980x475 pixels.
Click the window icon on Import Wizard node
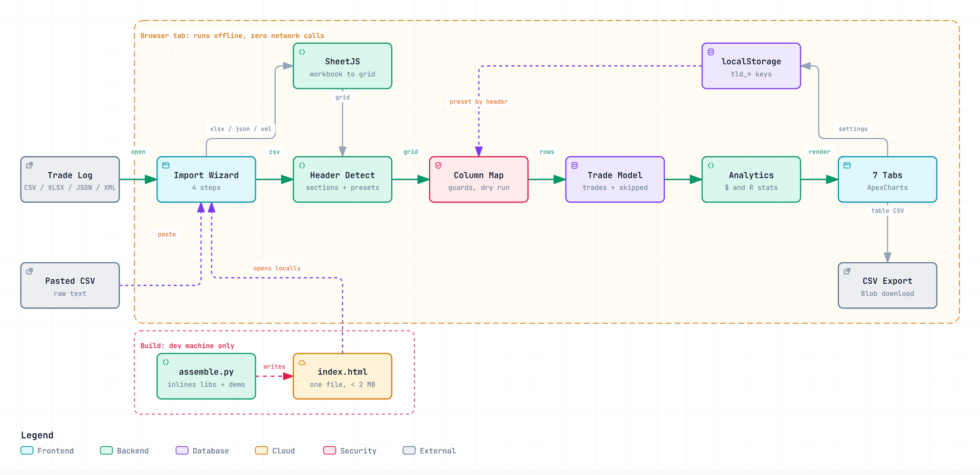pyautogui.click(x=166, y=166)
